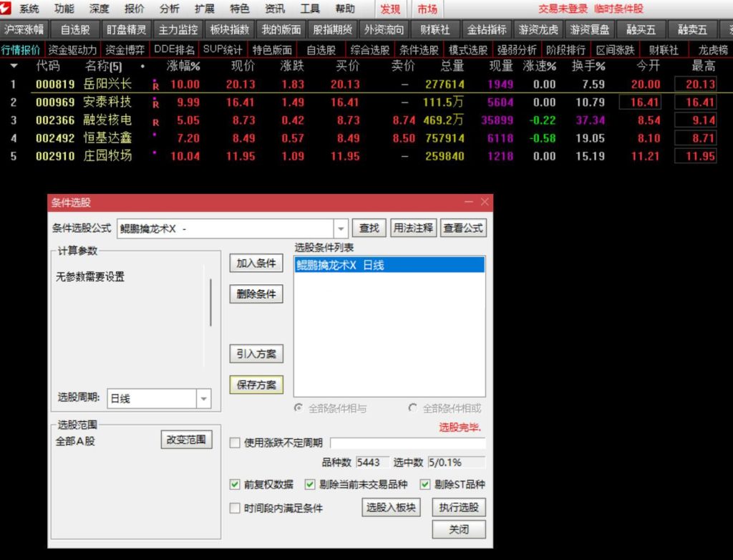Disable the 剔除ST品种 filter
Image resolution: width=733 pixels, height=560 pixels.
click(x=424, y=484)
